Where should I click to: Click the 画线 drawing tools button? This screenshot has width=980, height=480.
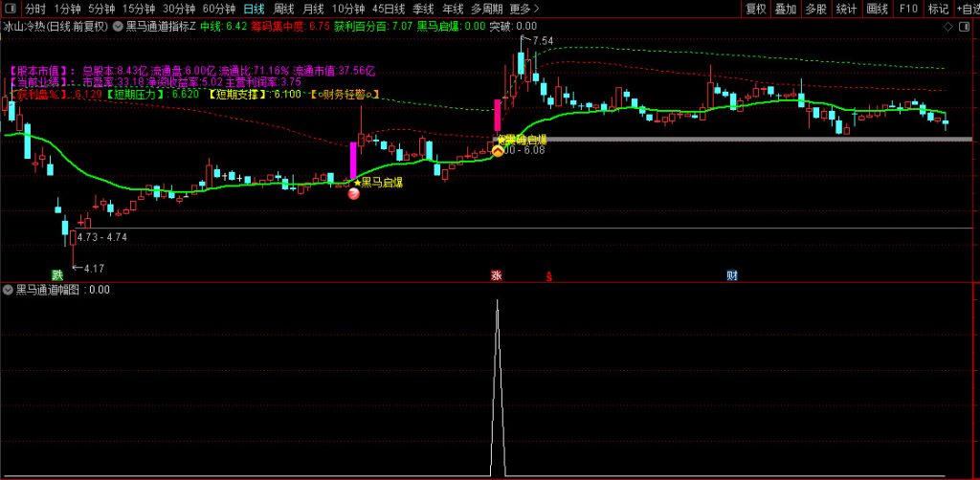tap(877, 9)
